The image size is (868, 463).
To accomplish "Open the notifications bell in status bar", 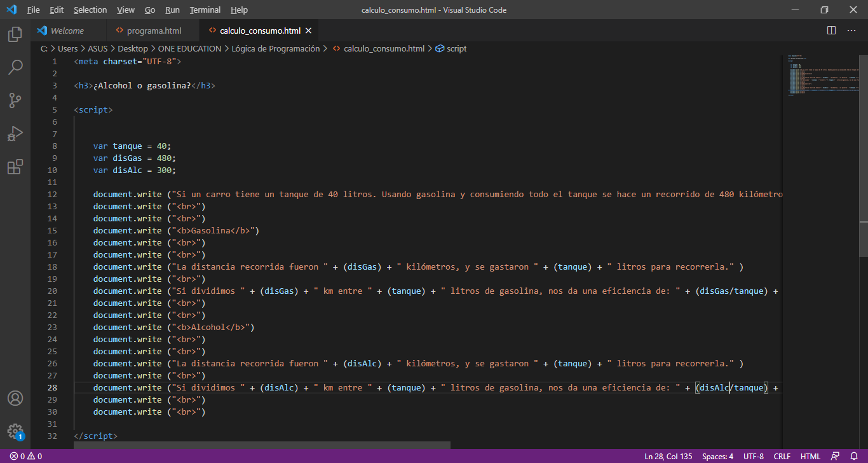I will [x=854, y=457].
